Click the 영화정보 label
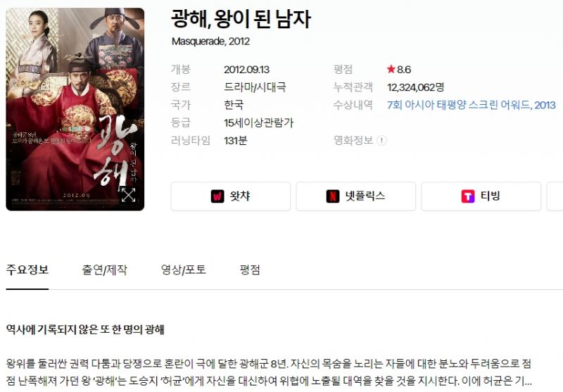 (x=353, y=140)
